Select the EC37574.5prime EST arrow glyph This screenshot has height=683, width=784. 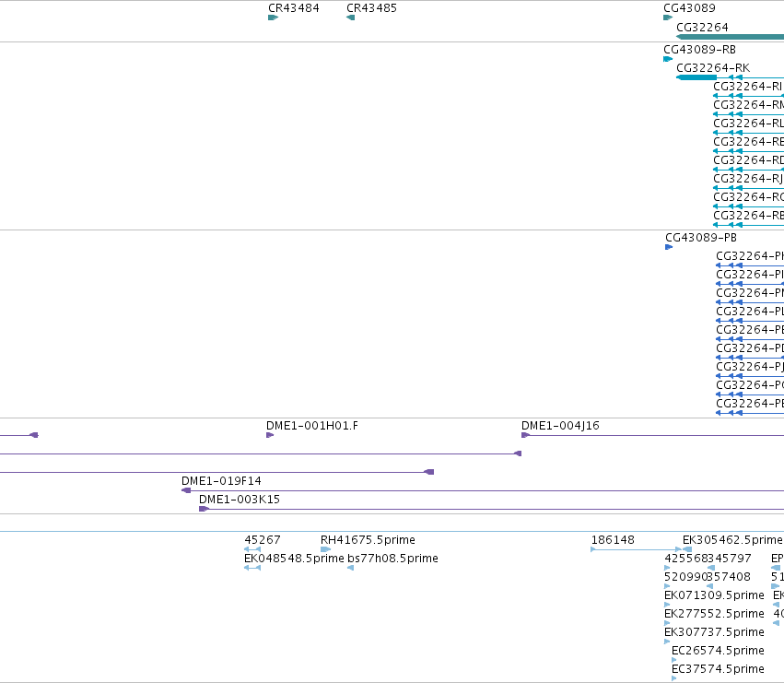click(x=674, y=678)
